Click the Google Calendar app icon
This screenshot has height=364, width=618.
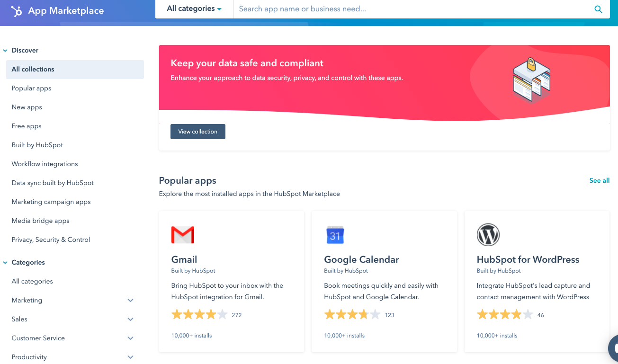point(335,235)
